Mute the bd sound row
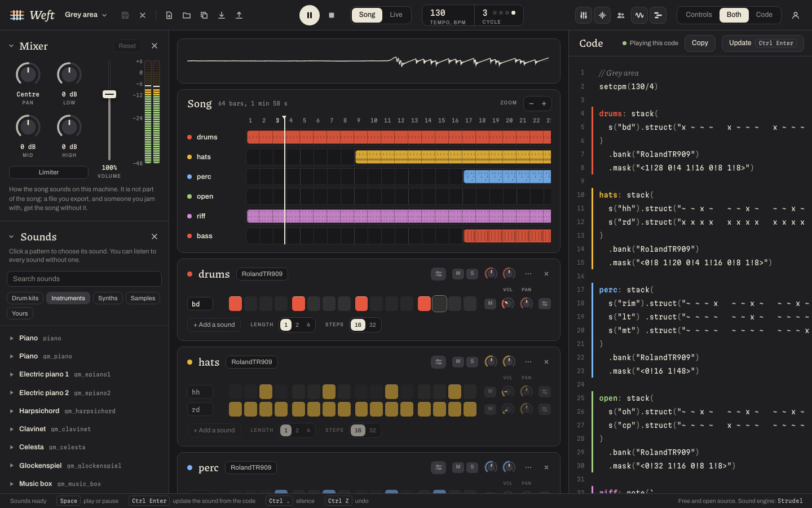Viewport: 812px width, 508px height. pos(490,304)
